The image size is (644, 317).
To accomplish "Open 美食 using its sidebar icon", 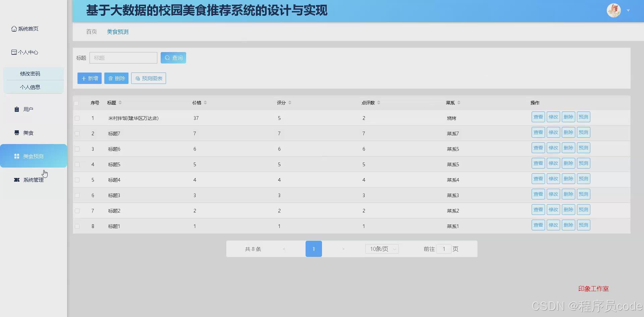I will [16, 132].
